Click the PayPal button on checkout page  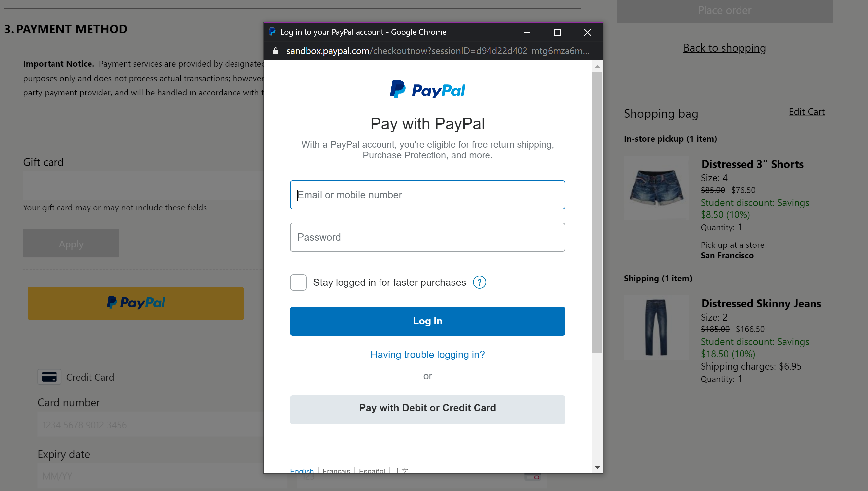click(x=135, y=302)
